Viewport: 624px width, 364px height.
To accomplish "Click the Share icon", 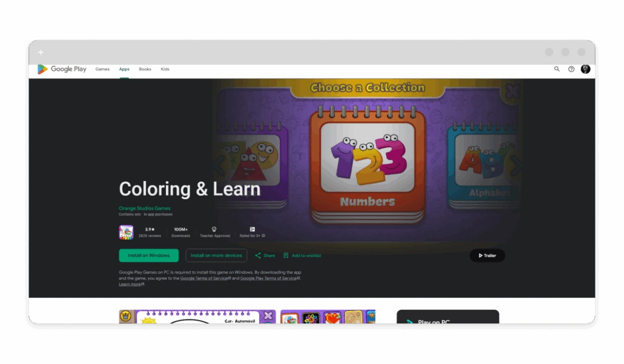I will coord(258,255).
